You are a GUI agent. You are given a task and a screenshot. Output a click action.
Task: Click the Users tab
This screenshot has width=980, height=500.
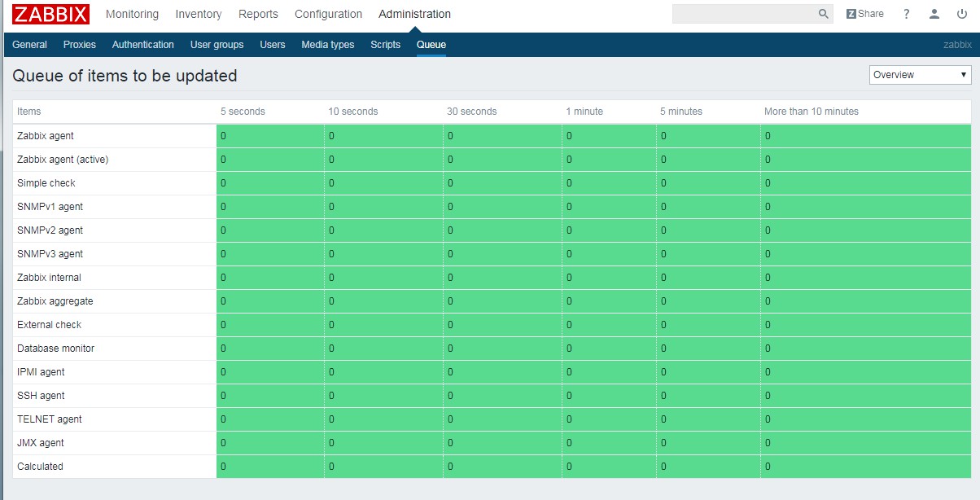click(273, 45)
